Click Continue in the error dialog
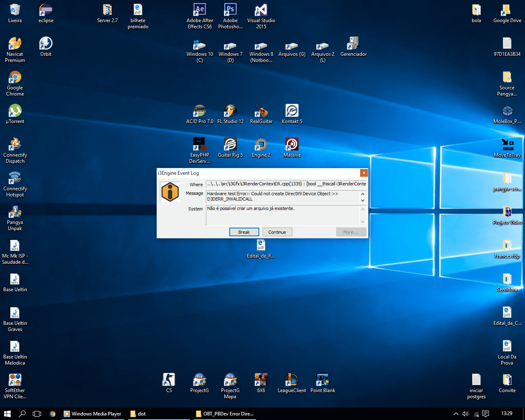 (x=277, y=232)
